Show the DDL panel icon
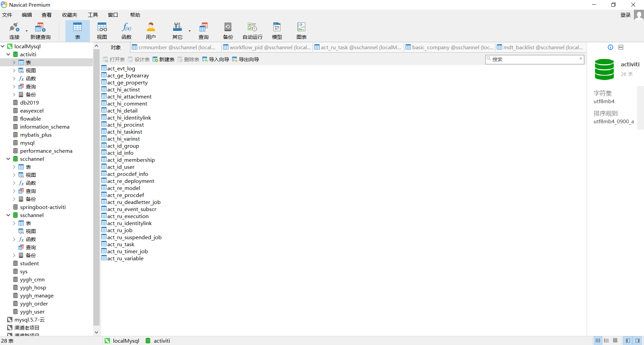The height and width of the screenshot is (345, 644). pyautogui.click(x=621, y=47)
